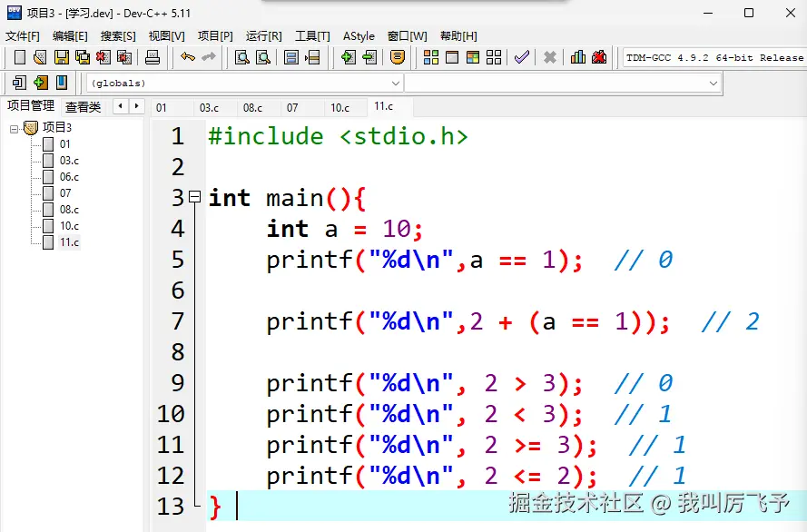This screenshot has width=807, height=532.
Task: Open the empty function members dropdown
Action: point(563,83)
